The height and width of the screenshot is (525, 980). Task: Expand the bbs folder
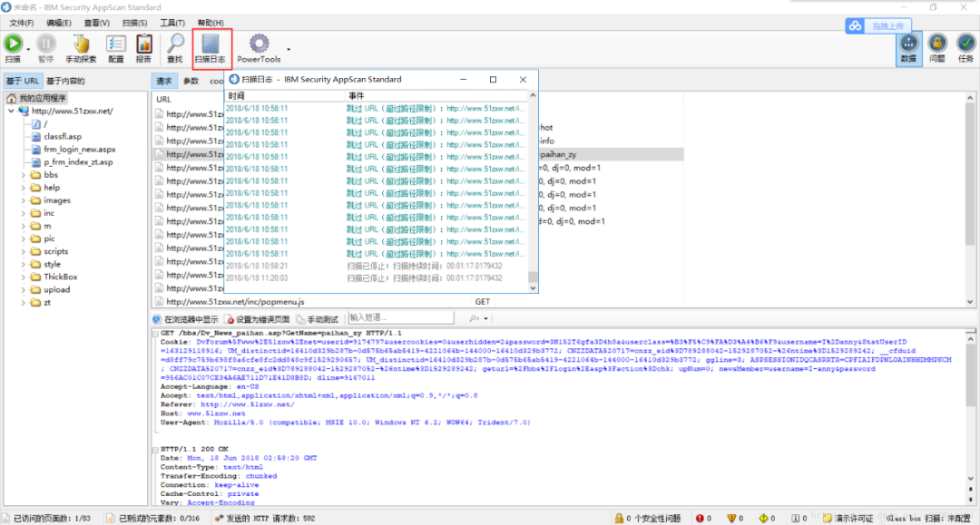pos(24,175)
